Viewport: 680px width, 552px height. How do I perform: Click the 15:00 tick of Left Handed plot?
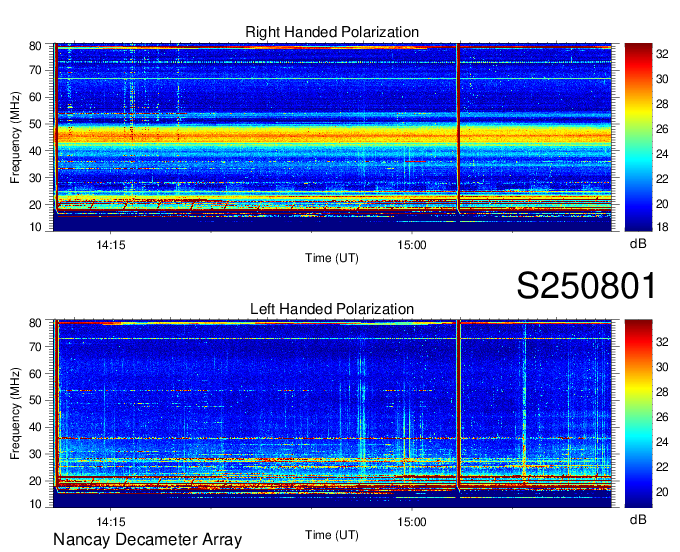412,522
